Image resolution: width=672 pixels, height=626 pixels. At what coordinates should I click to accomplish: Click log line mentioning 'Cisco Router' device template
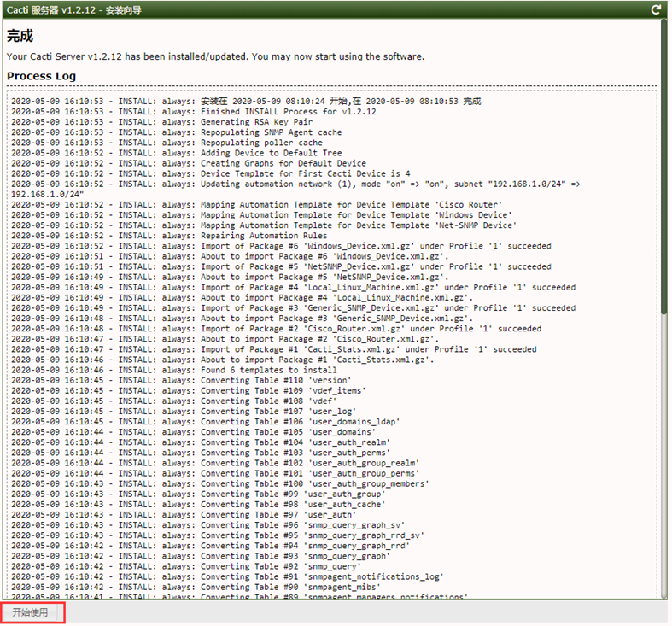pos(257,205)
